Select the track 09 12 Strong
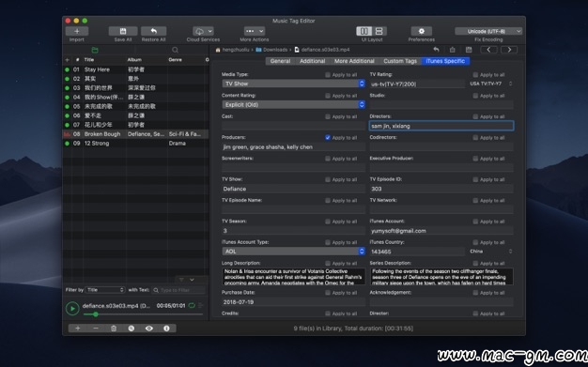 coord(135,144)
